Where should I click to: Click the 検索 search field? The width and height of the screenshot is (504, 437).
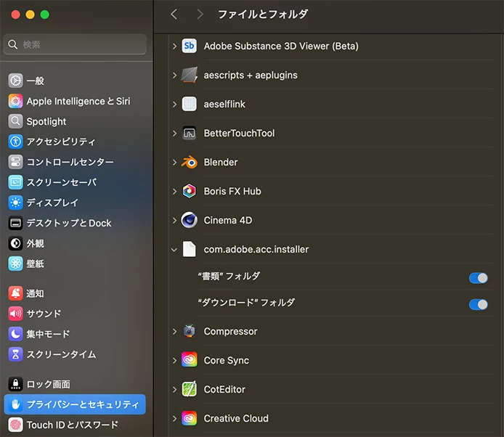point(75,44)
